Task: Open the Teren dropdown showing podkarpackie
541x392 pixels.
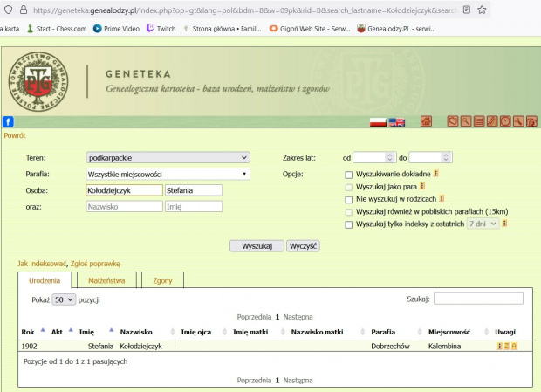Action: point(168,158)
